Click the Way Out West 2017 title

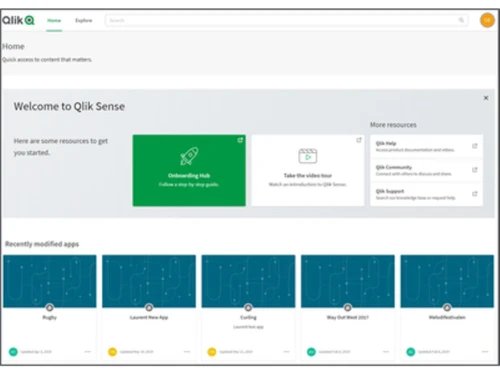point(348,317)
